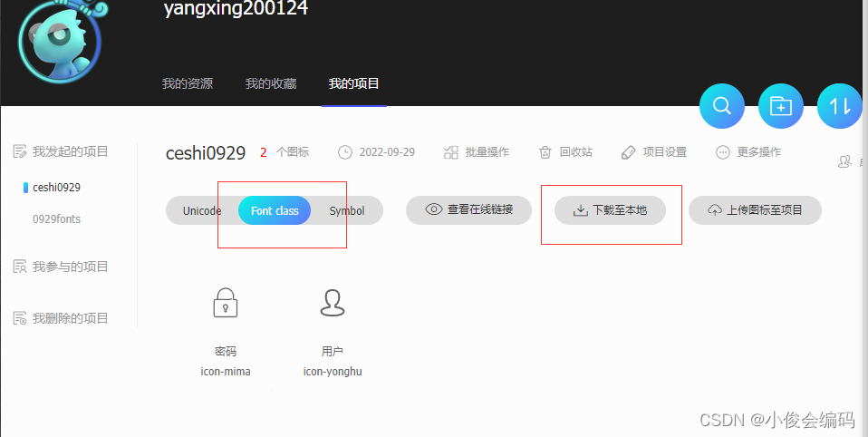Click the 我删除的项目 list icon
Viewport: 868px width, 437px height.
pos(20,318)
